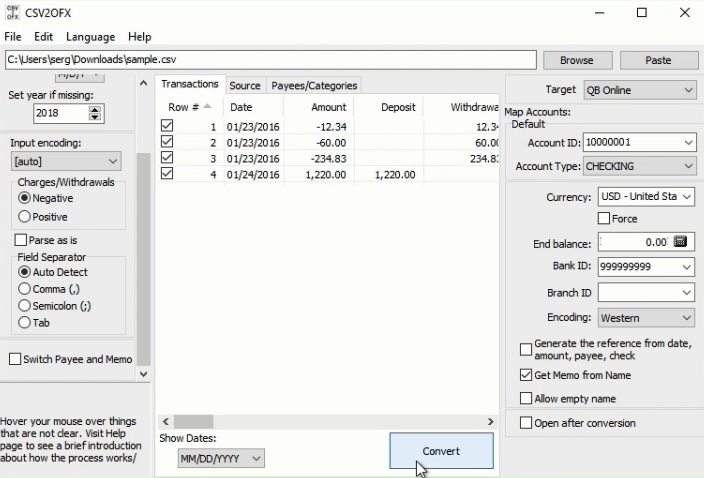The height and width of the screenshot is (478, 704).
Task: Click the left arrow of horizontal scrollbar
Action: [x=166, y=421]
